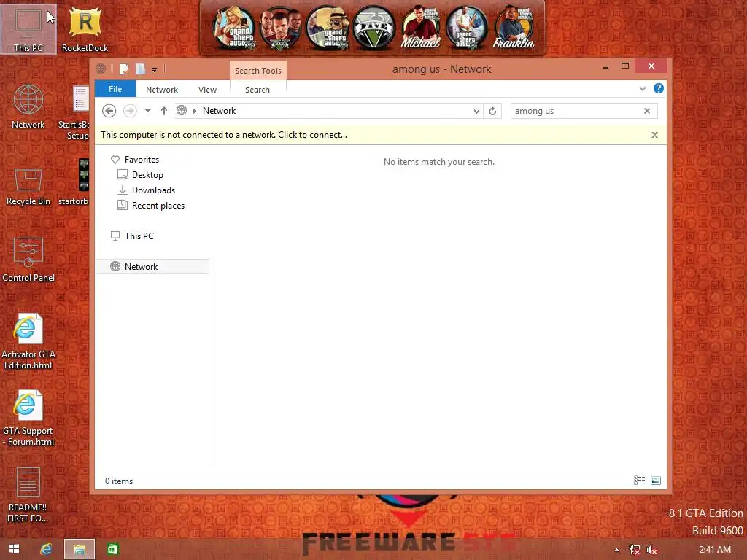747x560 pixels.
Task: Click the dog GTA dock icon
Action: 328,28
